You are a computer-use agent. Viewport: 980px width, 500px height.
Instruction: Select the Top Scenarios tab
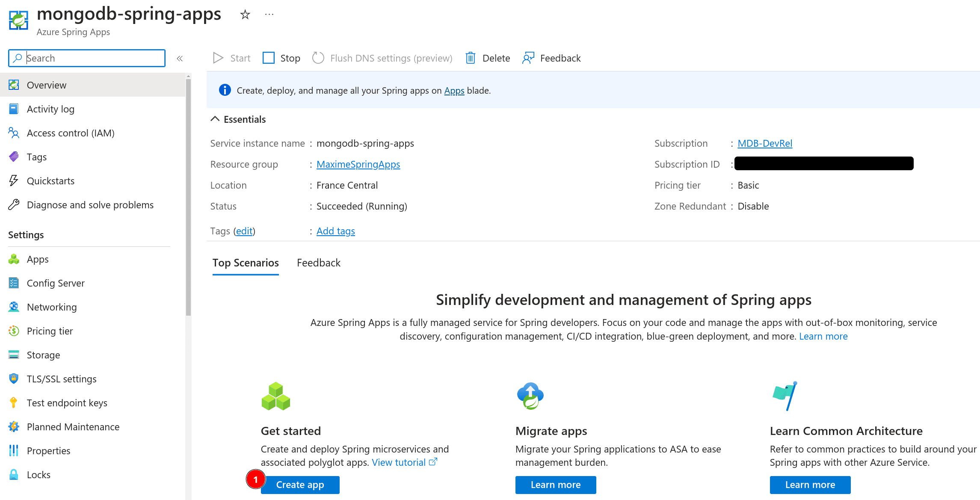[246, 263]
